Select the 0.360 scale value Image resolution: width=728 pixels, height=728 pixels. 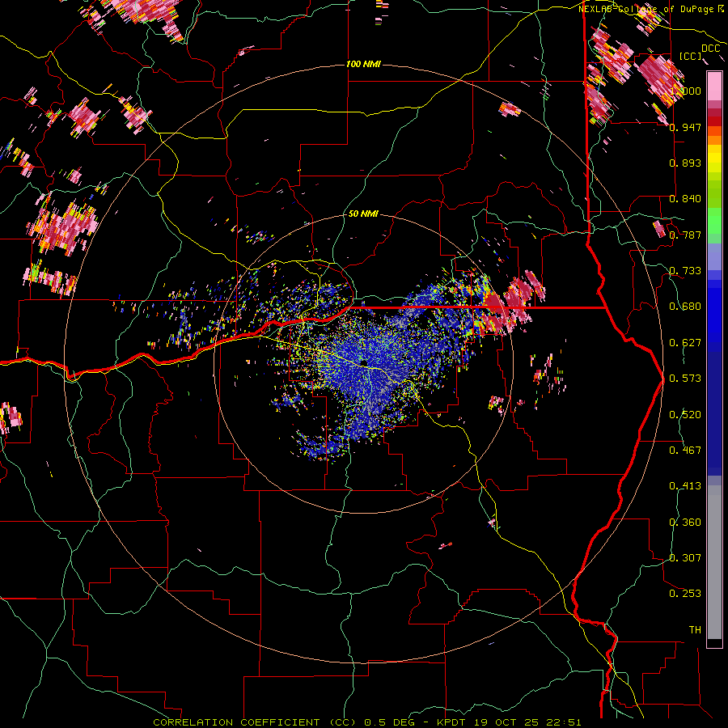click(x=685, y=523)
